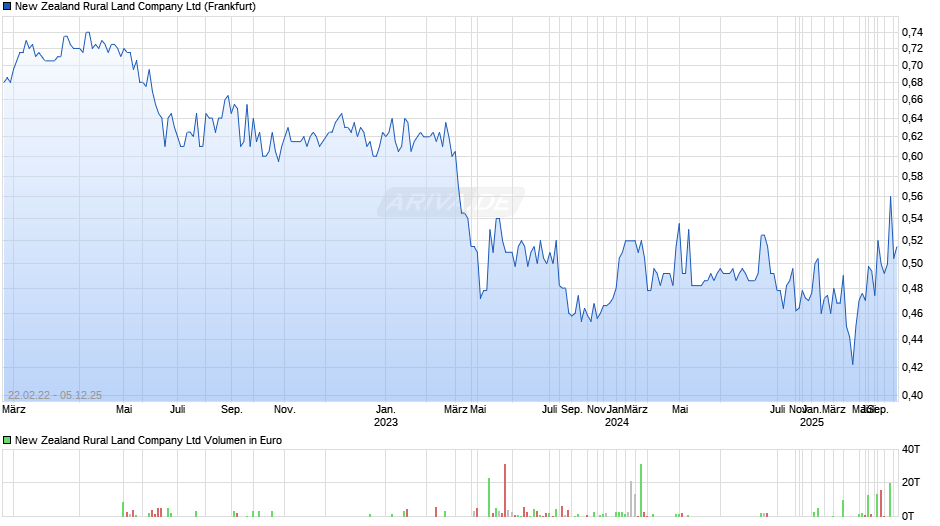Click the 0,72 price axis label
Viewport: 940px width, 526px height.
point(912,49)
